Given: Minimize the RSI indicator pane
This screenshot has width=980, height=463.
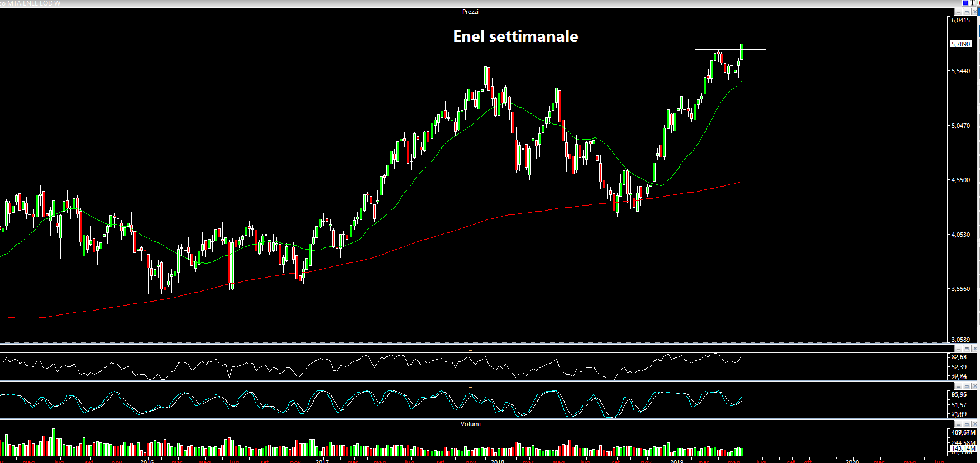Looking at the screenshot, I should [958, 349].
